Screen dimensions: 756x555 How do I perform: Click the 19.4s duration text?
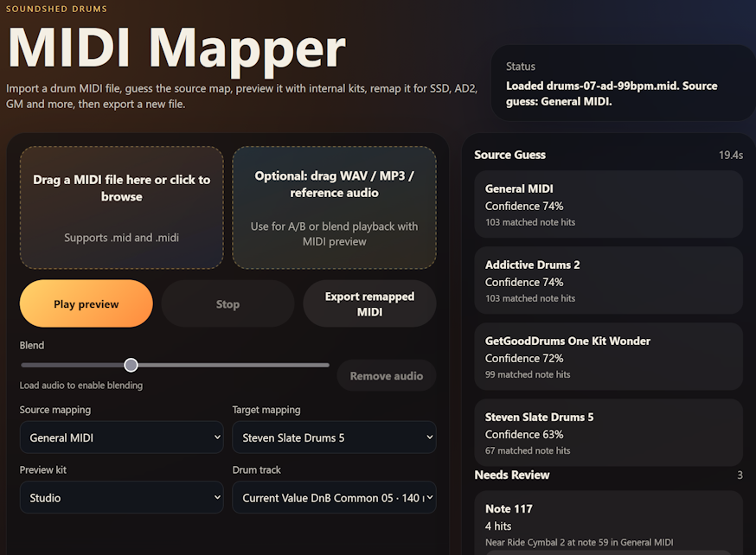click(x=730, y=155)
